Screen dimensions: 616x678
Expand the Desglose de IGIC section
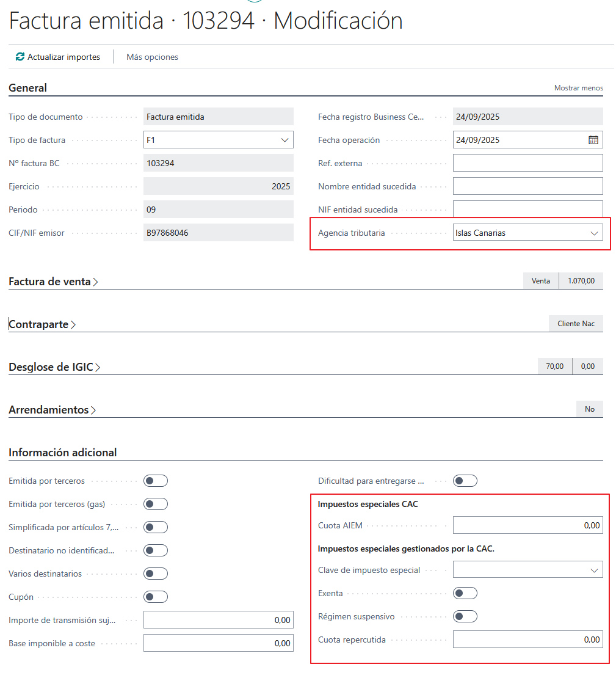[54, 367]
